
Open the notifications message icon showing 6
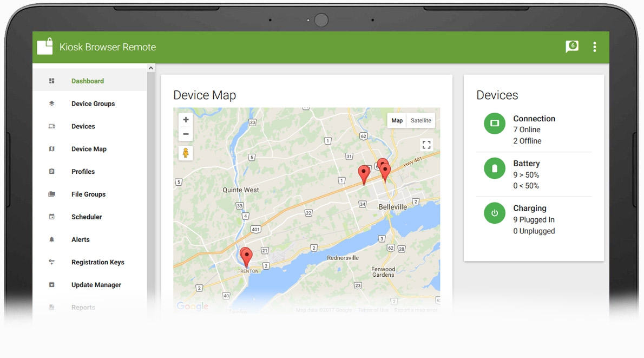[571, 47]
